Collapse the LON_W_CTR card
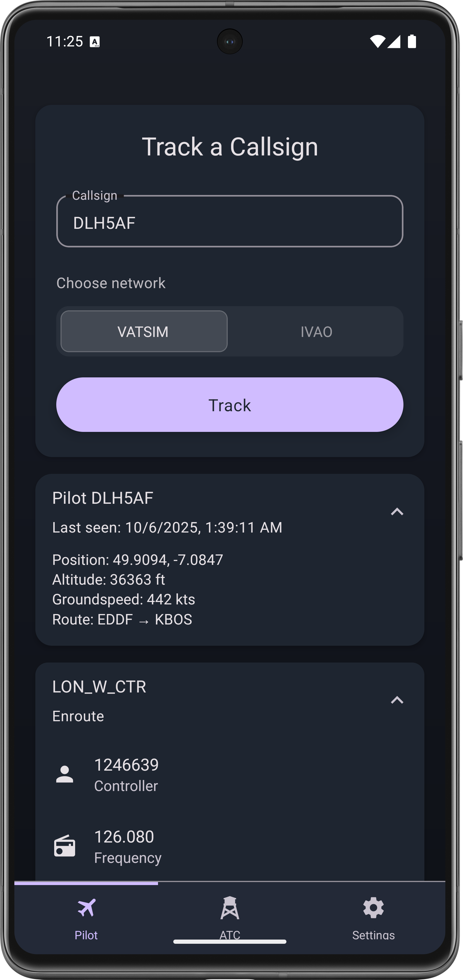The image size is (463, 980). coord(397,700)
